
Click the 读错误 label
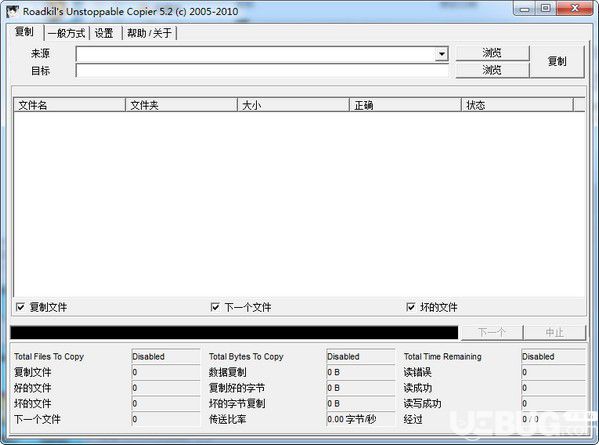418,372
